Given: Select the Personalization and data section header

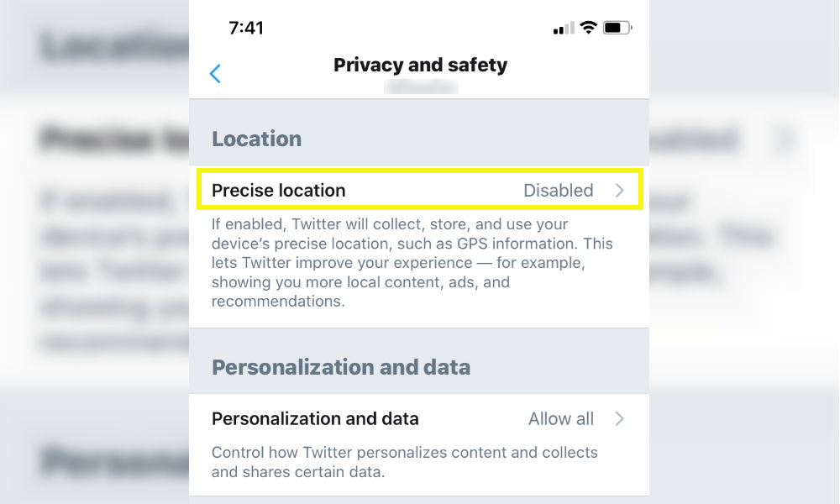Looking at the screenshot, I should [341, 367].
